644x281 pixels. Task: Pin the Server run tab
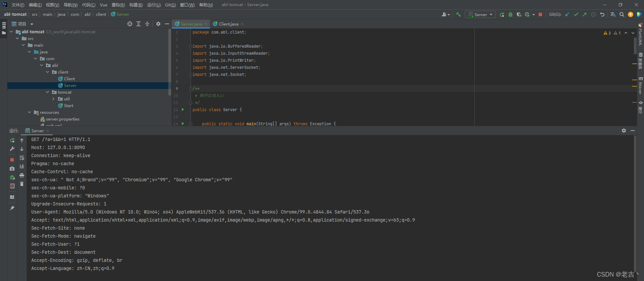pos(12,208)
